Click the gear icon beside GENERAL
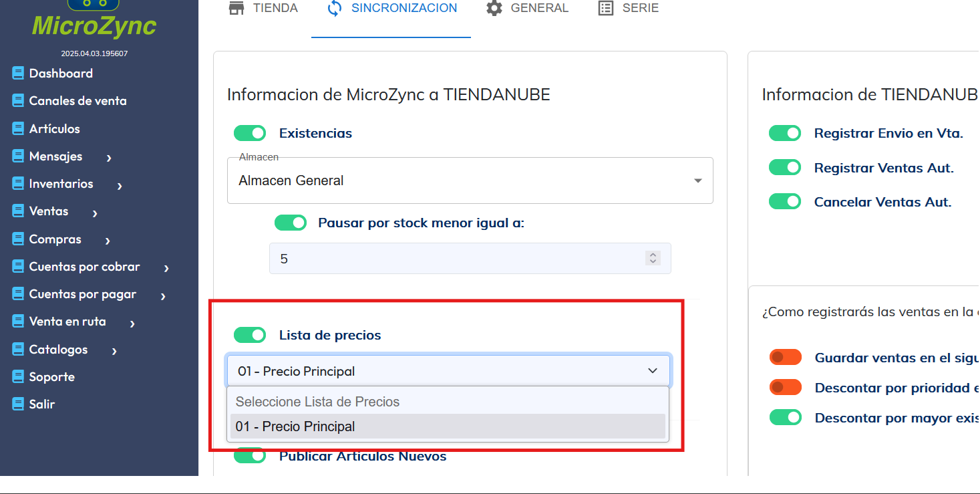Viewport: 980px width, 494px height. (x=494, y=9)
